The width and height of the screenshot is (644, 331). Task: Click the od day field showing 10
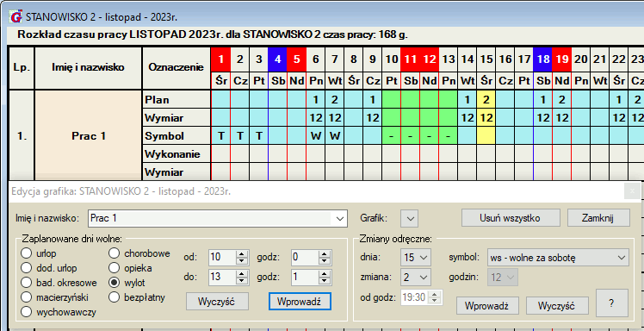pyautogui.click(x=222, y=258)
